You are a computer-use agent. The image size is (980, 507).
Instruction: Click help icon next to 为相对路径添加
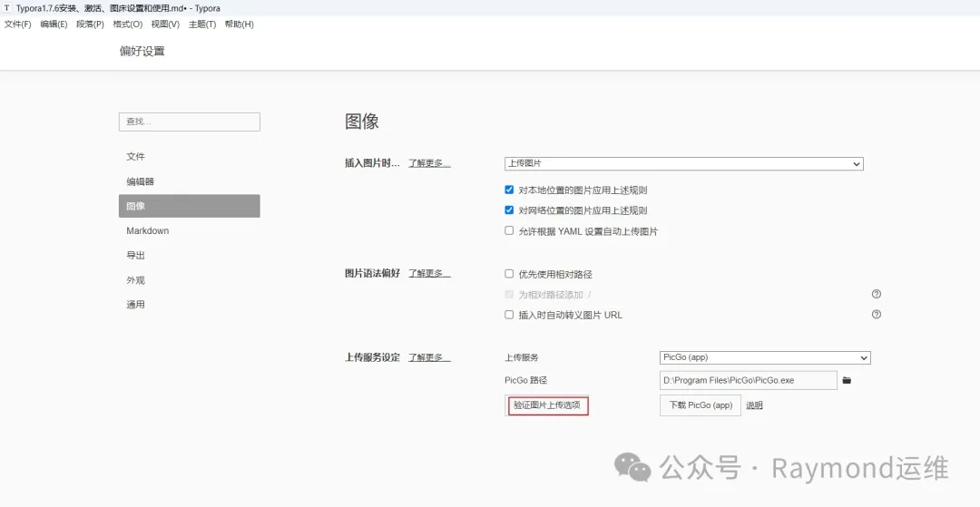(877, 294)
